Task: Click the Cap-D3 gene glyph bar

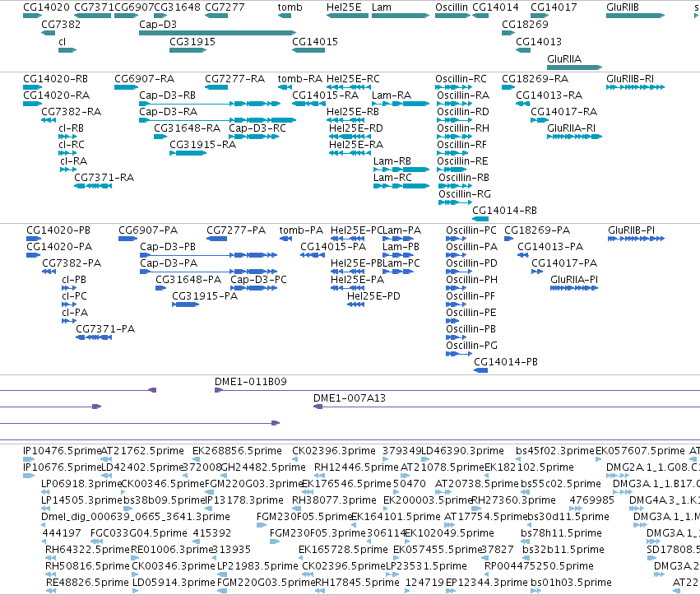Action: (x=217, y=33)
